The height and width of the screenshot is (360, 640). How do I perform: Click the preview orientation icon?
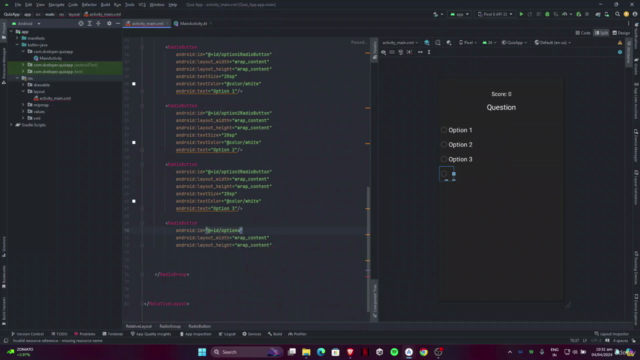coord(438,42)
